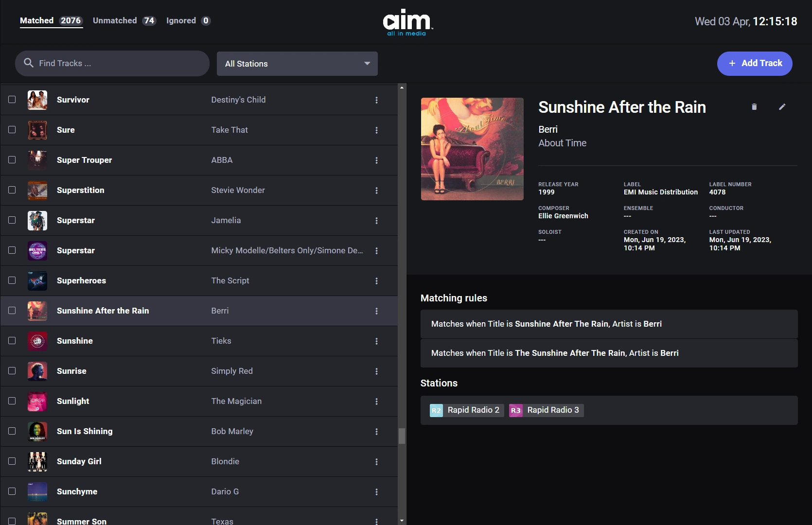The height and width of the screenshot is (525, 812).
Task: Focus the Find Tracks search field
Action: point(112,64)
